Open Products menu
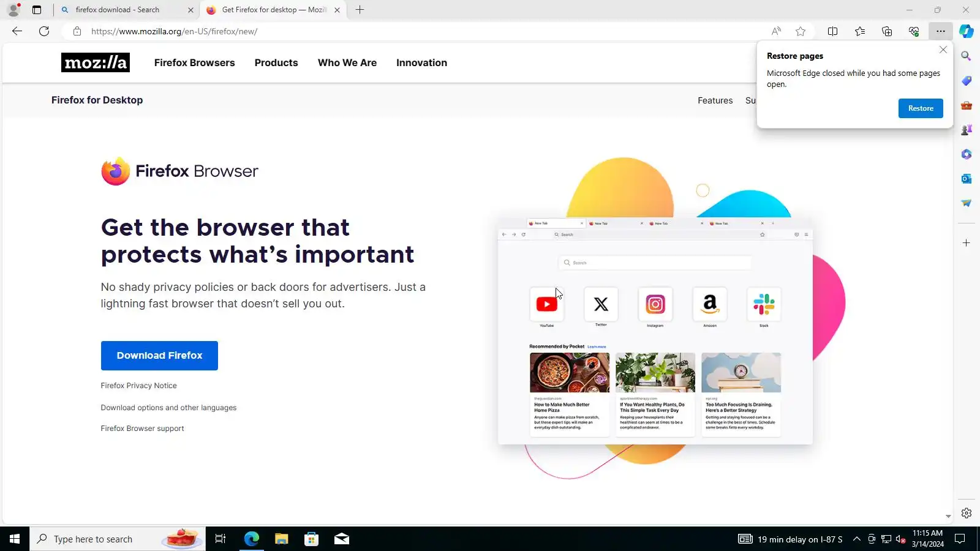This screenshot has width=980, height=551. click(276, 62)
